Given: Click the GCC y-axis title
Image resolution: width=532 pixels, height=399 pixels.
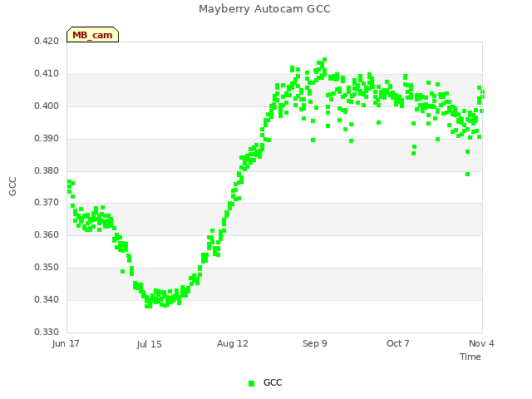Looking at the screenshot, I should [12, 186].
